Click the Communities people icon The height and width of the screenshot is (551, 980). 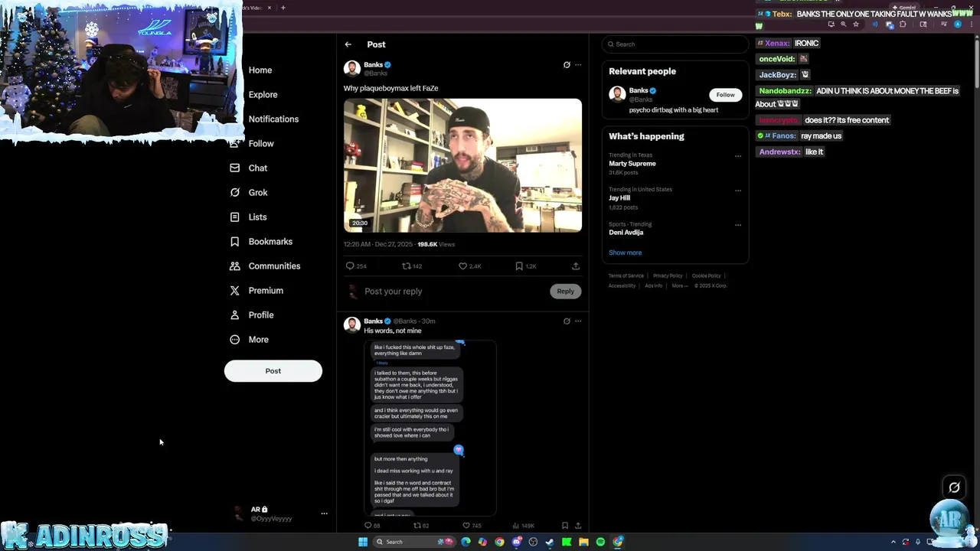(234, 266)
